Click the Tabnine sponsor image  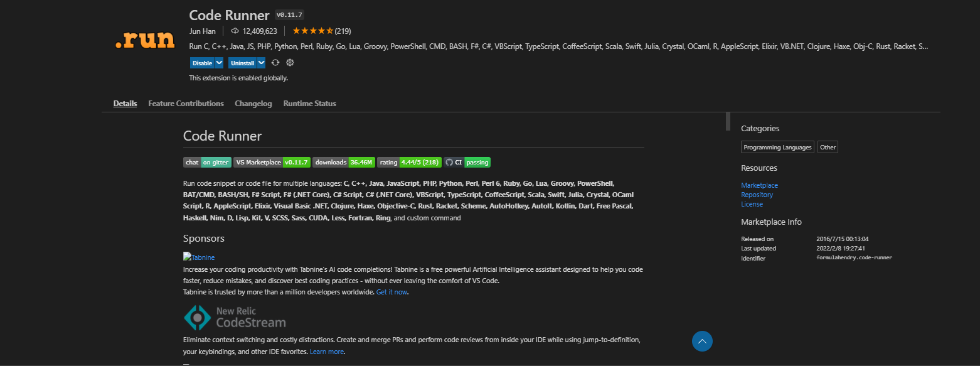pyautogui.click(x=199, y=257)
